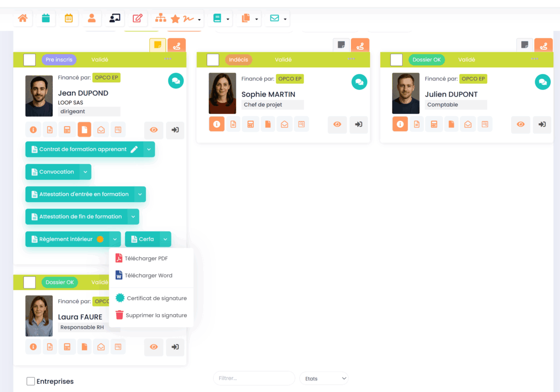Click the home icon in top toolbar
Screen dimensions: 560x392
[x=23, y=19]
